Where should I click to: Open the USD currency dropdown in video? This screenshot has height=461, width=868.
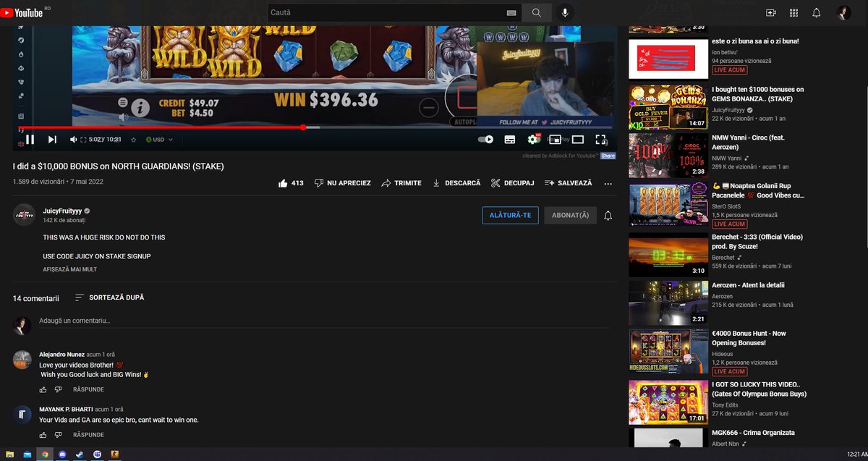point(158,140)
